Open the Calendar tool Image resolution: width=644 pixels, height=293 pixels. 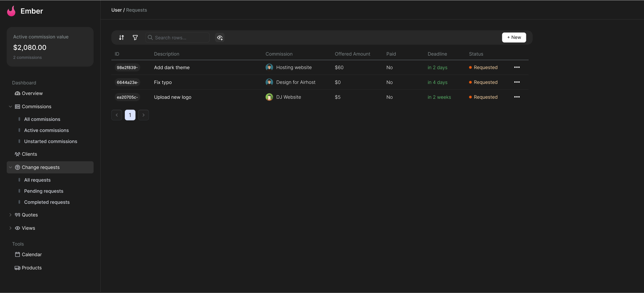coord(32,254)
